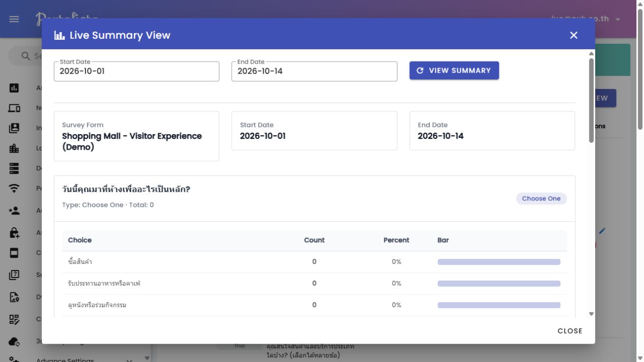
Task: Click the dialog scrollbar down arrow
Action: coord(591,314)
